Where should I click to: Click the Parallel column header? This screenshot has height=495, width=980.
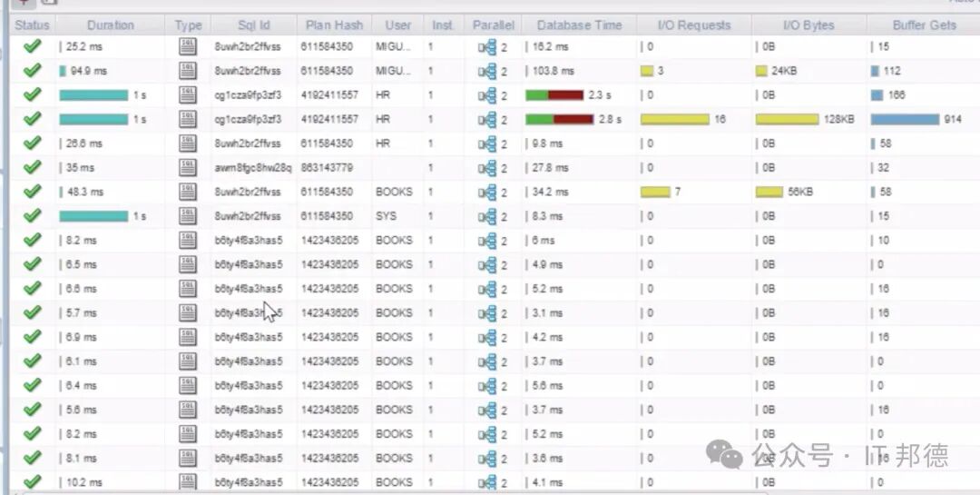(493, 25)
